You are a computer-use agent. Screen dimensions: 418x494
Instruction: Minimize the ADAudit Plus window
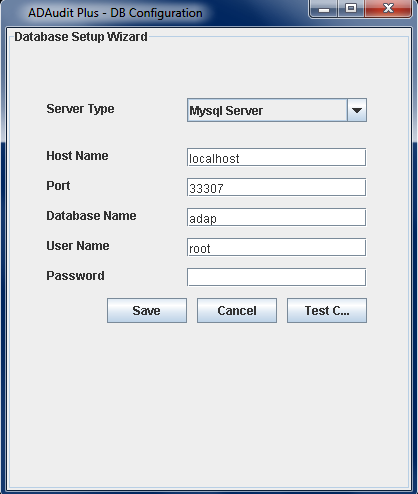(x=324, y=8)
